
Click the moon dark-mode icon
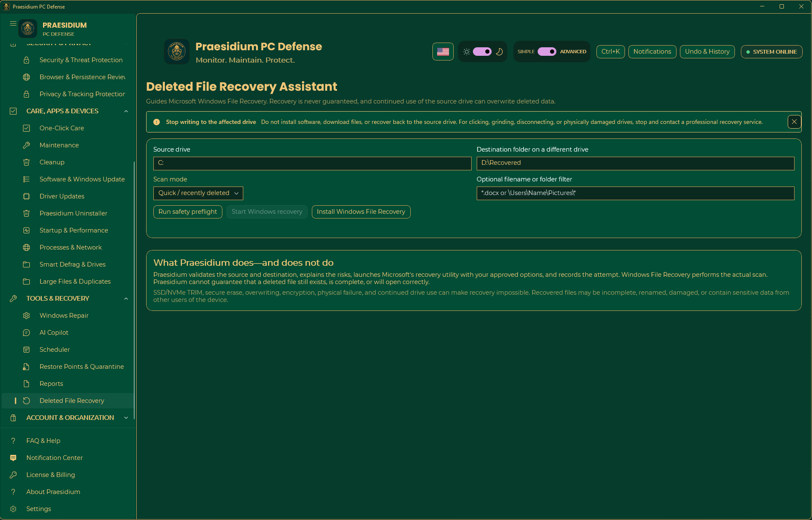499,52
